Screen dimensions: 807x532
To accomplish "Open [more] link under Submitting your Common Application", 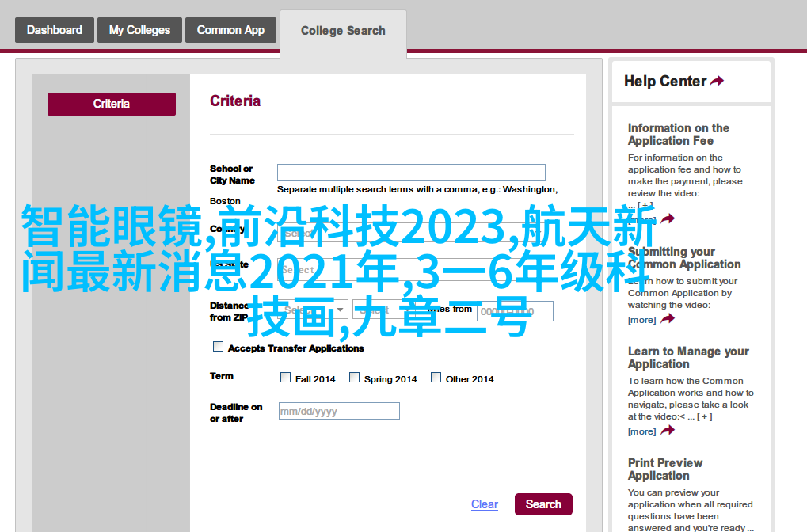I will [x=641, y=320].
